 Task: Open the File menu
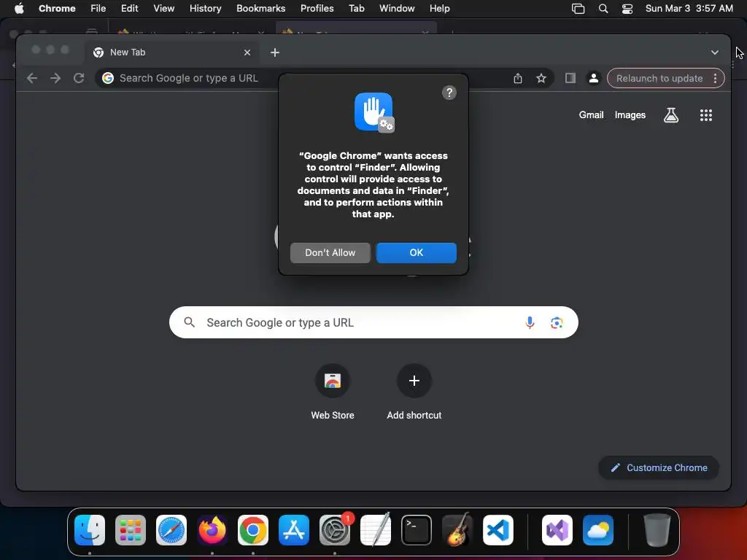coord(98,8)
